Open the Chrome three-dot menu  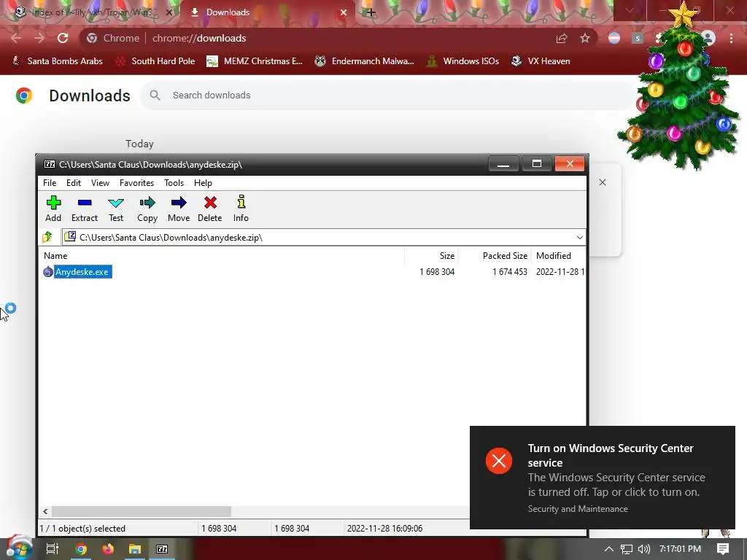(x=731, y=38)
